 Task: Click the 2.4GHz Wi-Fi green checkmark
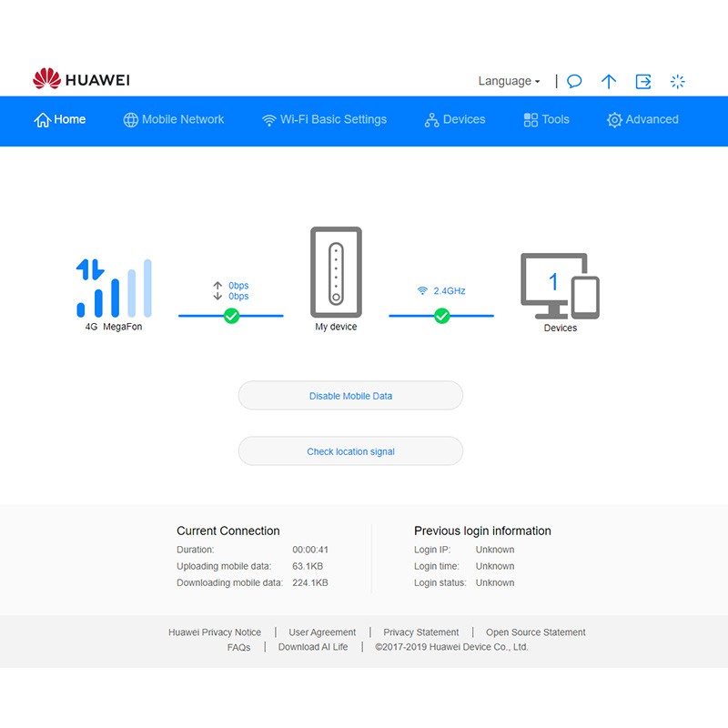coord(441,316)
